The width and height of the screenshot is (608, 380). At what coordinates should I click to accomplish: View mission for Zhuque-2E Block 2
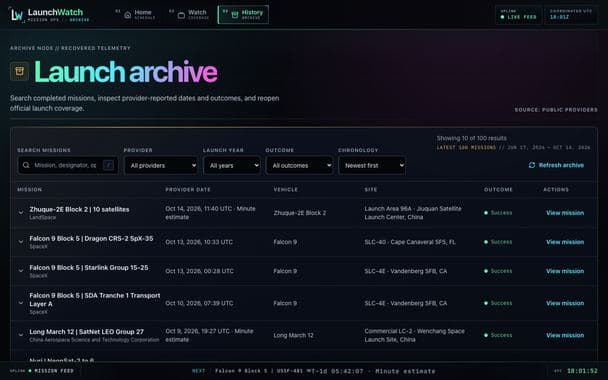(x=565, y=213)
